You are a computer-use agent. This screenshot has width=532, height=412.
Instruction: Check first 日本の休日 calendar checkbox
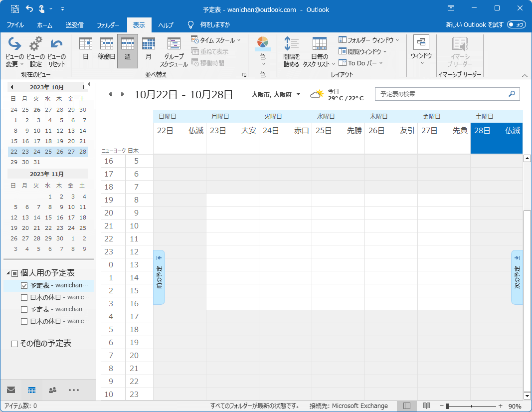pos(24,298)
